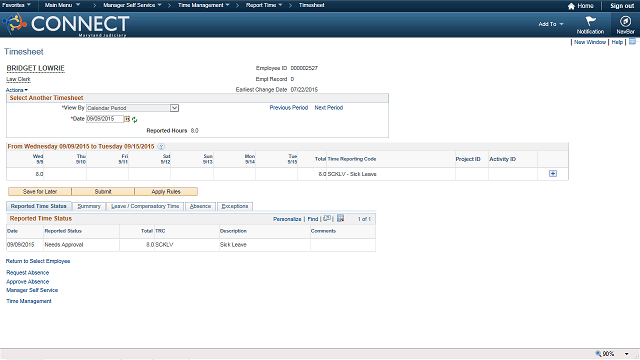Image resolution: width=640 pixels, height=360 pixels.
Task: Expand the Actions dropdown menu
Action: point(17,90)
